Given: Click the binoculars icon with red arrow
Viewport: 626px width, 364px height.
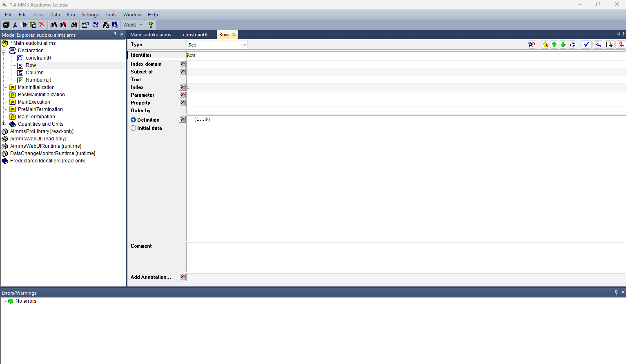Looking at the screenshot, I should 74,25.
